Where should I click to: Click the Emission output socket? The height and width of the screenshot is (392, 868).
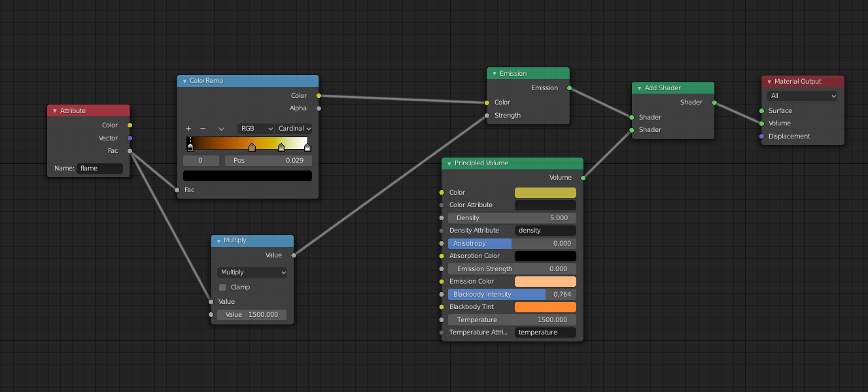(x=569, y=88)
